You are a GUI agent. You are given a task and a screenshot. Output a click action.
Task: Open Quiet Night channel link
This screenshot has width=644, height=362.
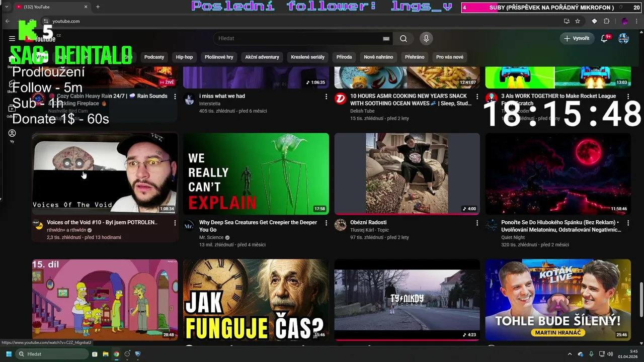(513, 237)
